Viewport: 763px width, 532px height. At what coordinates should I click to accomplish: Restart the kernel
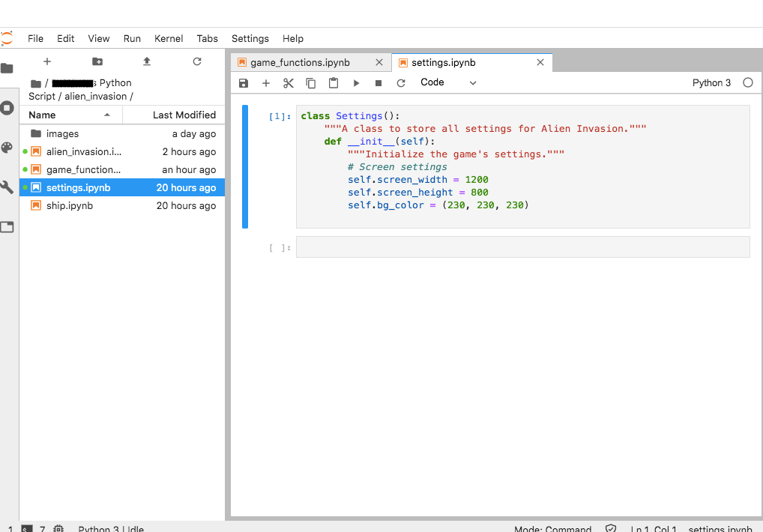(401, 83)
